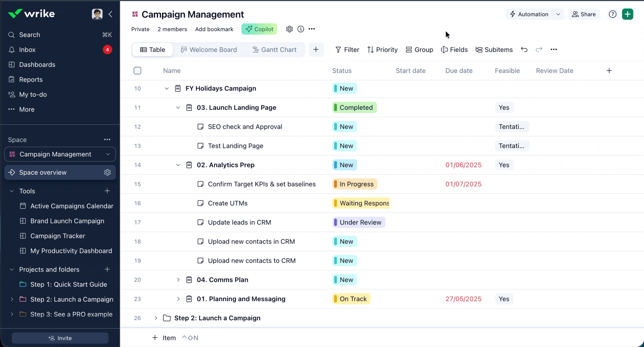Open space settings gear icon near Copilot

point(289,29)
